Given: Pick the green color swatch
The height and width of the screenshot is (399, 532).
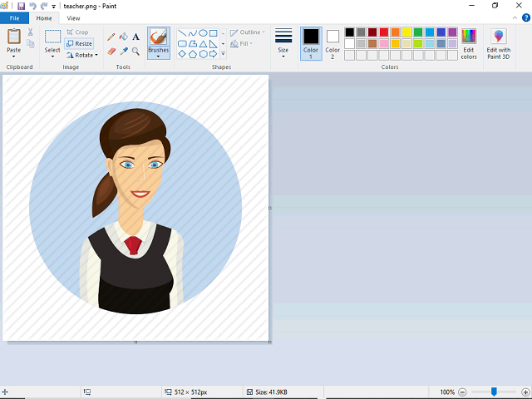Looking at the screenshot, I should [418, 32].
